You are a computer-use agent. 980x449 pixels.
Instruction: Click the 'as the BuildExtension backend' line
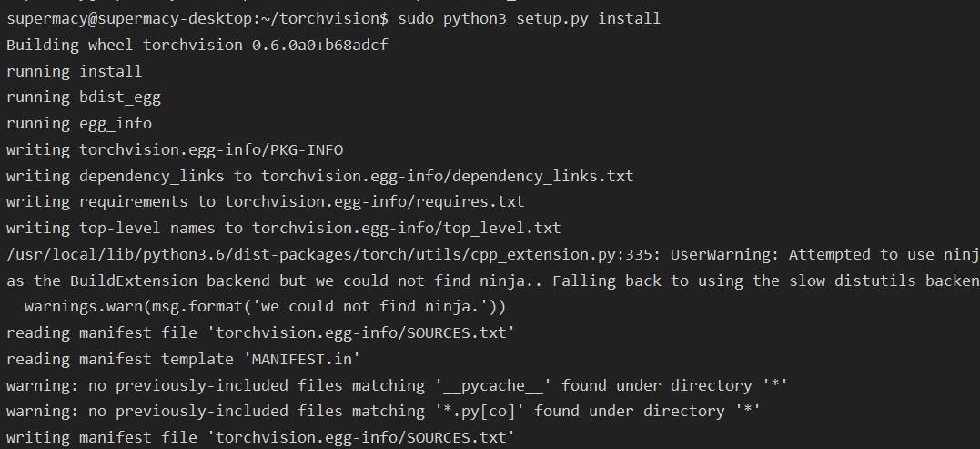[x=136, y=281]
